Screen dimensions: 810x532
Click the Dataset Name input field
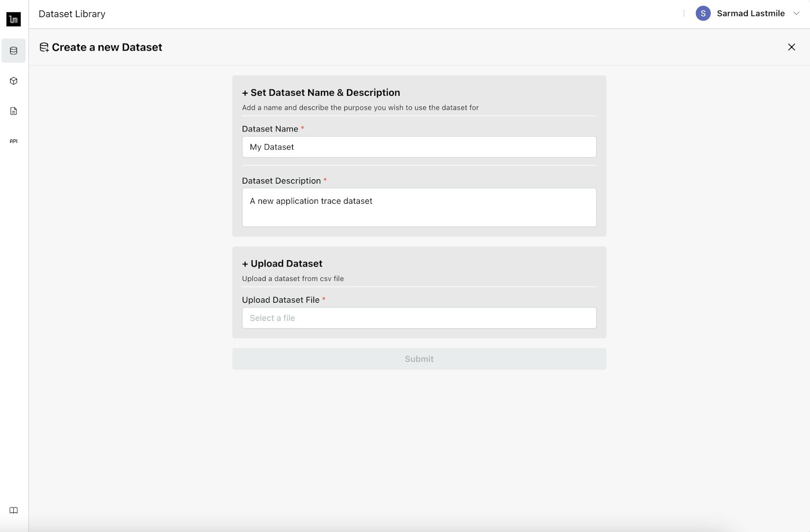tap(419, 147)
